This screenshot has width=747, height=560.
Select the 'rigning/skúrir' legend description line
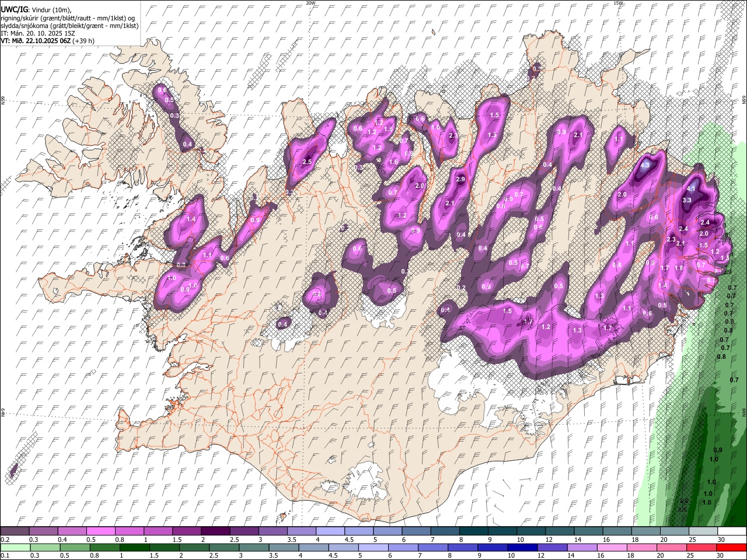pos(68,17)
